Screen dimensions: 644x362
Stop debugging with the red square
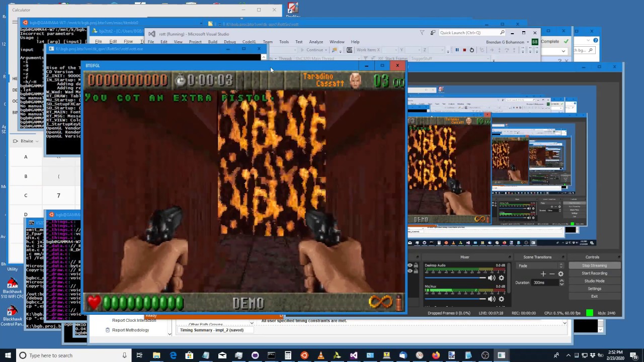pyautogui.click(x=464, y=50)
